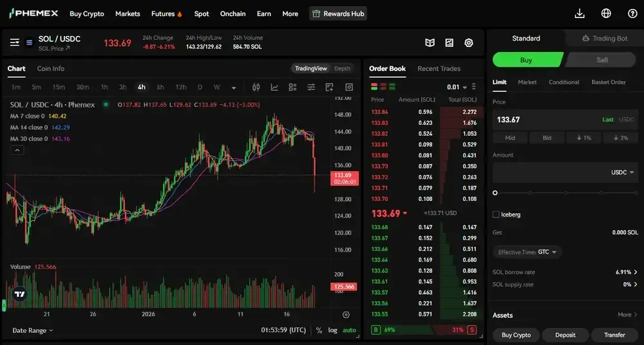Click the Transfer button
Image resolution: width=644 pixels, height=345 pixels.
pyautogui.click(x=614, y=335)
